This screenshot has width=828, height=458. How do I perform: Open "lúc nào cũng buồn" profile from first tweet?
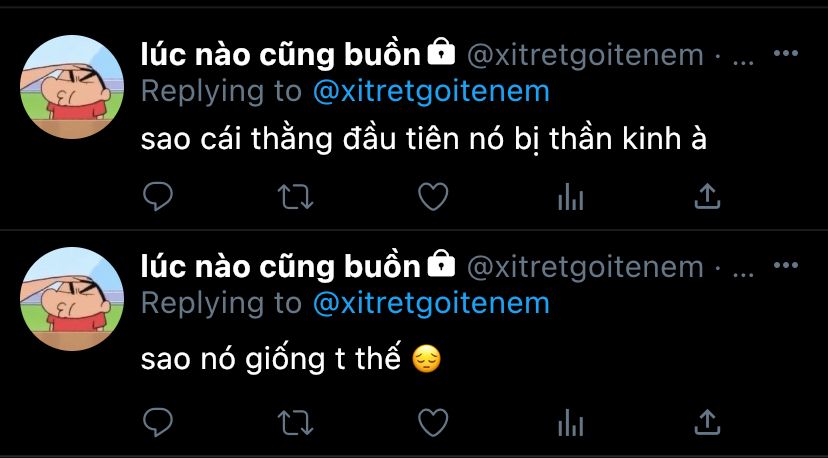[280, 55]
